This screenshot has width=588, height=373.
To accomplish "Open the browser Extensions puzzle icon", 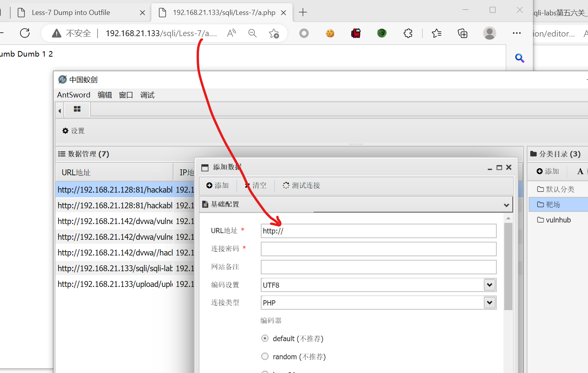I will [408, 33].
